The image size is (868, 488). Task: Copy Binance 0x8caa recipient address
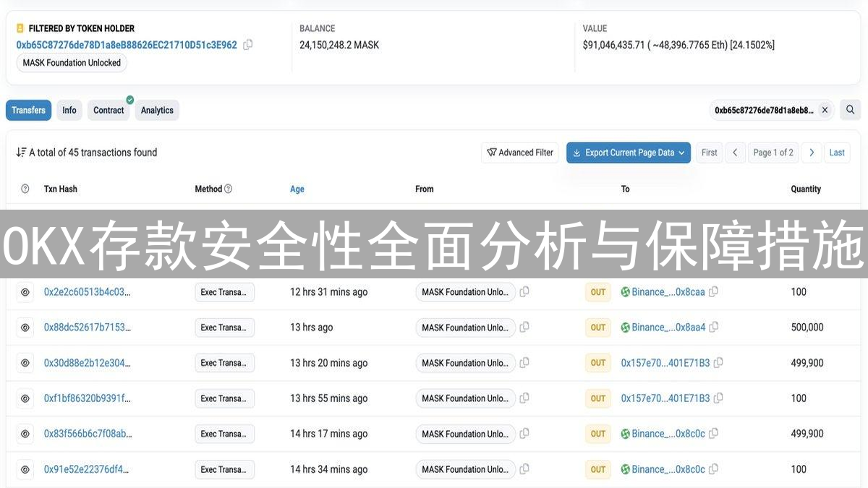(714, 291)
